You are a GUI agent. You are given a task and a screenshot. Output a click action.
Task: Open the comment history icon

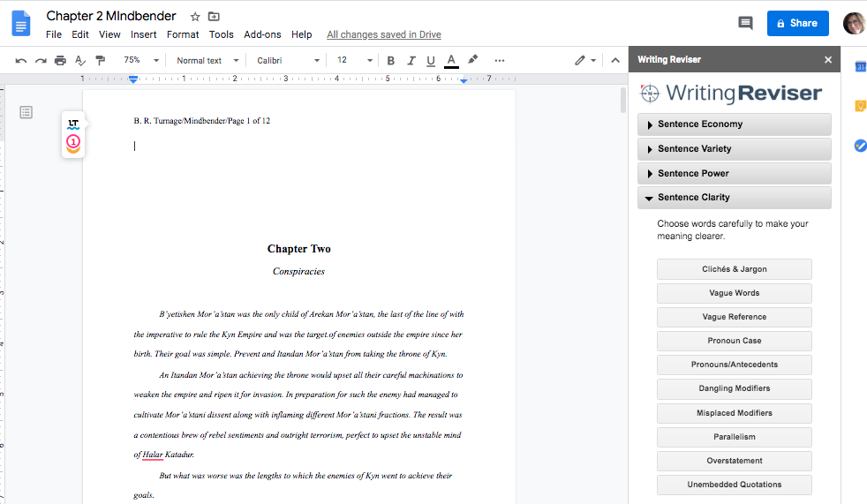(745, 23)
